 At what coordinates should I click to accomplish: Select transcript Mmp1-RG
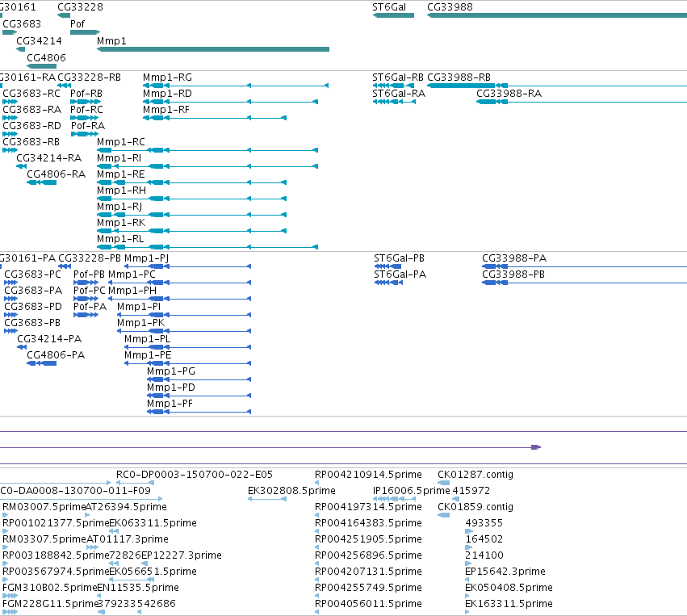(x=167, y=78)
